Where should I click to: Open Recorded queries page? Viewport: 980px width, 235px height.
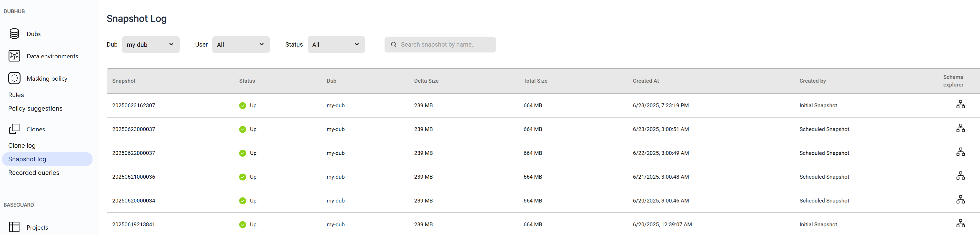pos(34,173)
